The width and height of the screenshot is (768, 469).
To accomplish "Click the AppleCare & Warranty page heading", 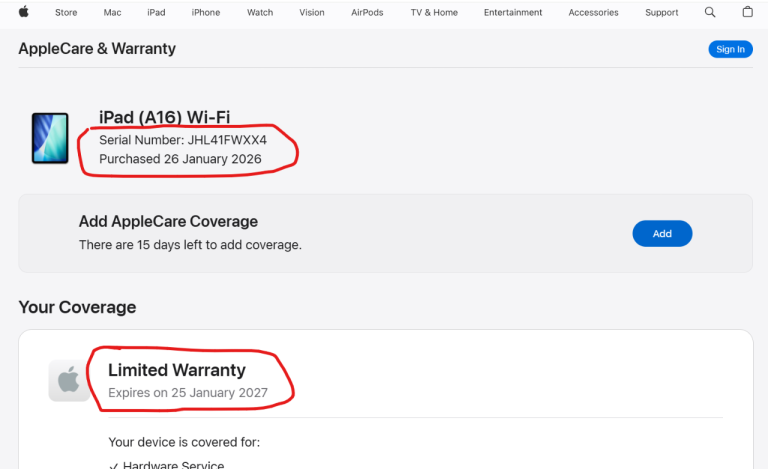I will [x=97, y=48].
